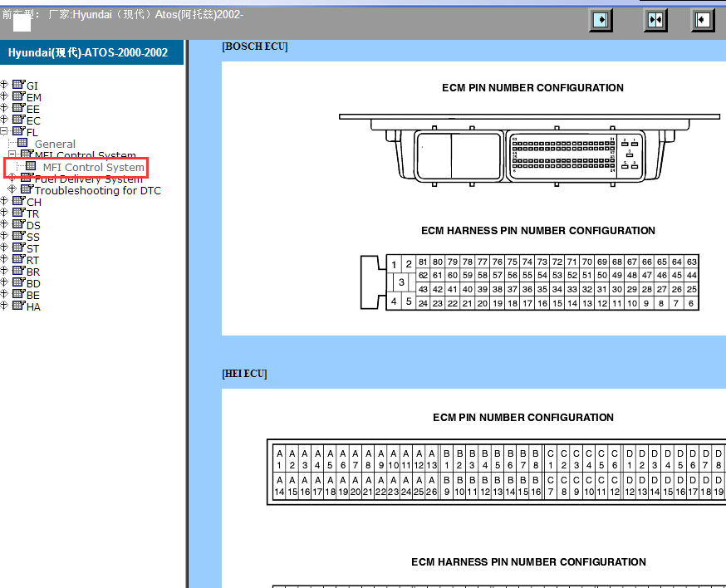
Task: Click the [HEI ECU] section heading
Action: pyautogui.click(x=244, y=374)
